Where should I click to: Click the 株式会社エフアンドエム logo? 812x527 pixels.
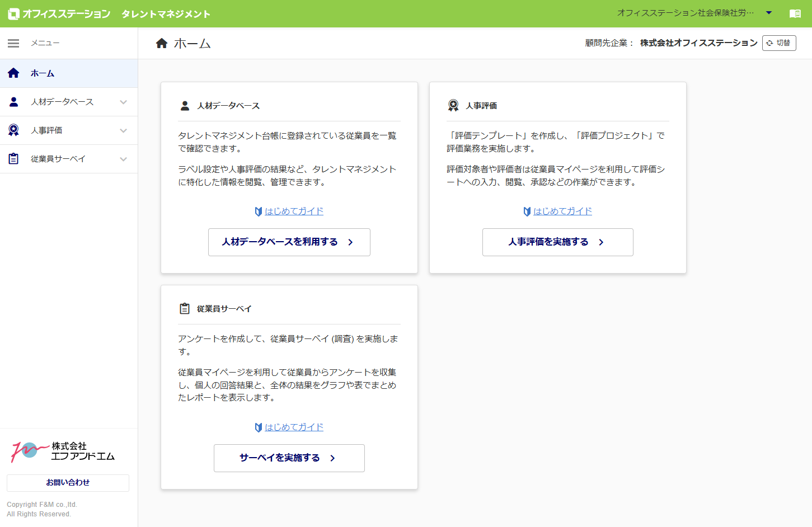click(63, 452)
